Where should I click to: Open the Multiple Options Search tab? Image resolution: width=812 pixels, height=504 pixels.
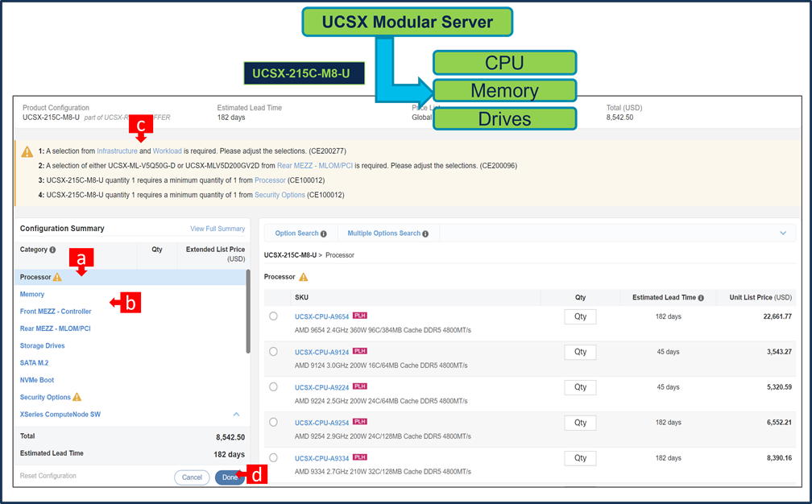coord(388,233)
